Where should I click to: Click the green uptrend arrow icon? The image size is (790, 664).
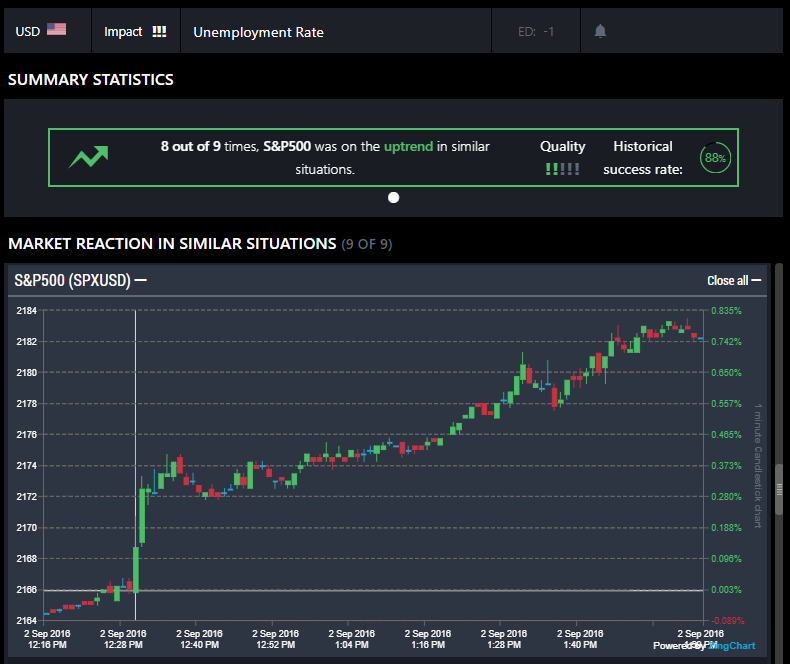pyautogui.click(x=89, y=157)
